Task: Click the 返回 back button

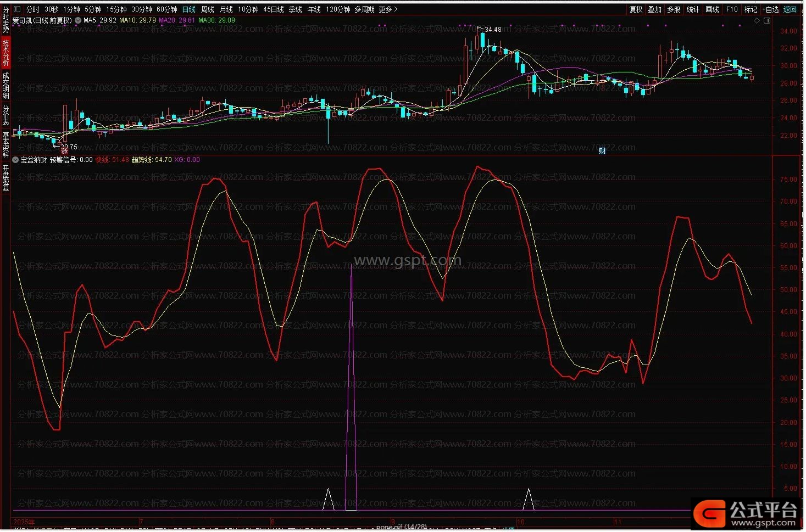Action: click(790, 9)
